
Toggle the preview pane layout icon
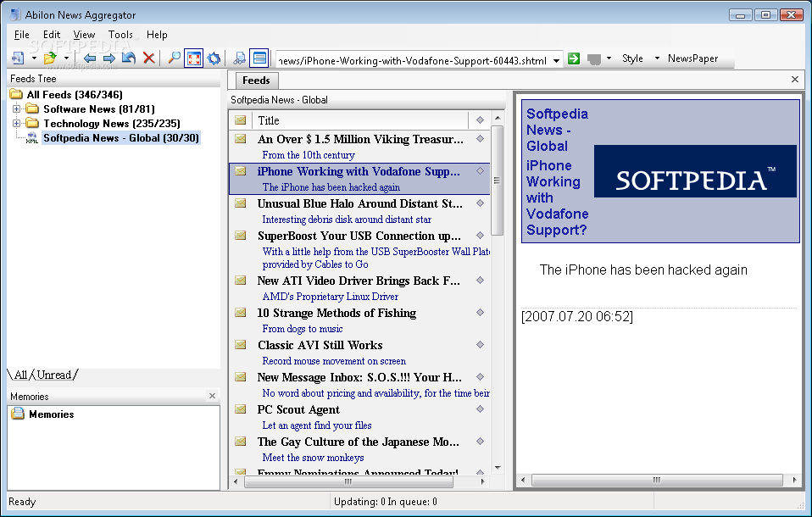point(259,58)
